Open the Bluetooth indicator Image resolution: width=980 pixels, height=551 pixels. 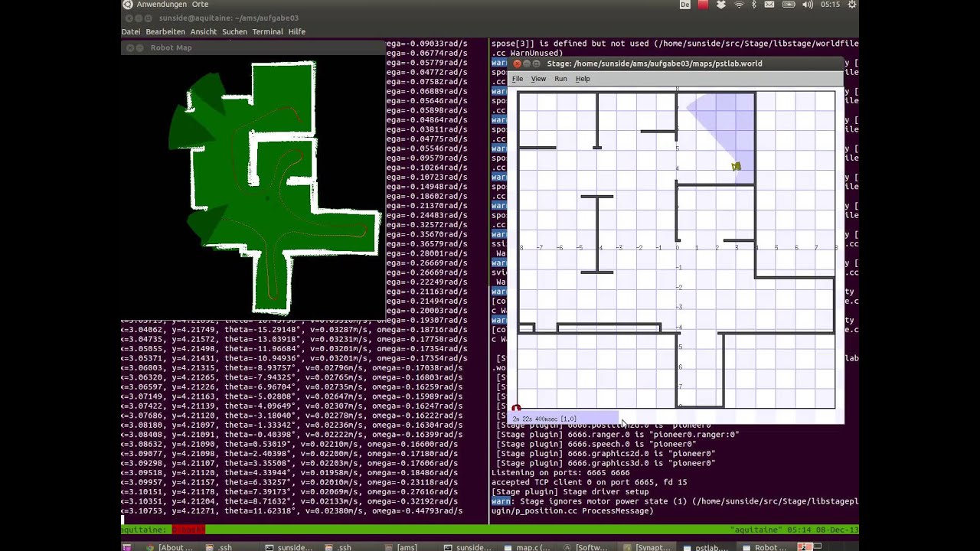pos(754,5)
